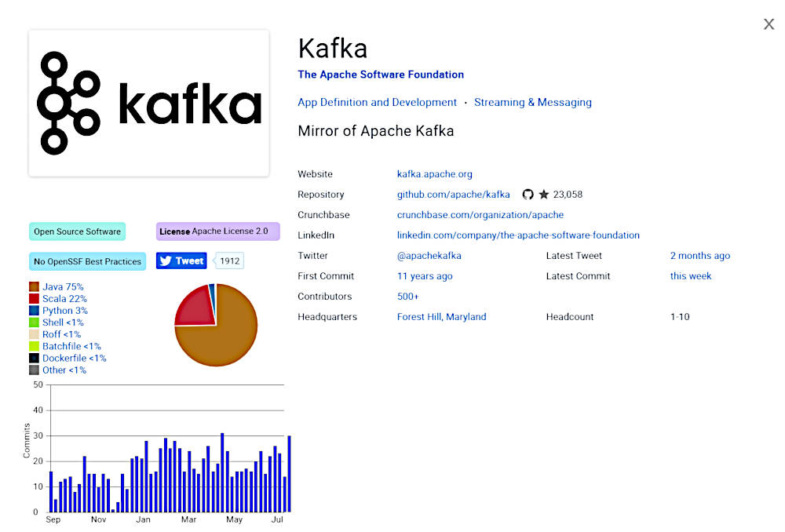Click the Twitter bird icon
Viewport: 785px width, 532px height.
[x=166, y=261]
